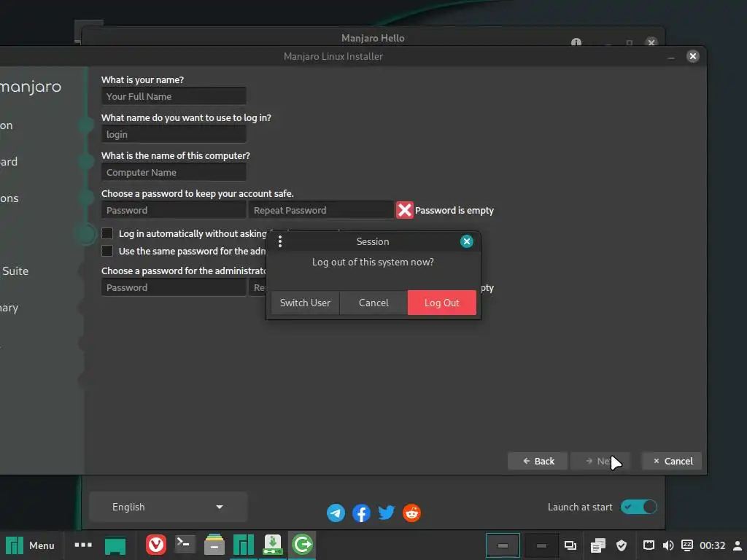
Task: Open the shield update tray icon
Action: (x=622, y=545)
